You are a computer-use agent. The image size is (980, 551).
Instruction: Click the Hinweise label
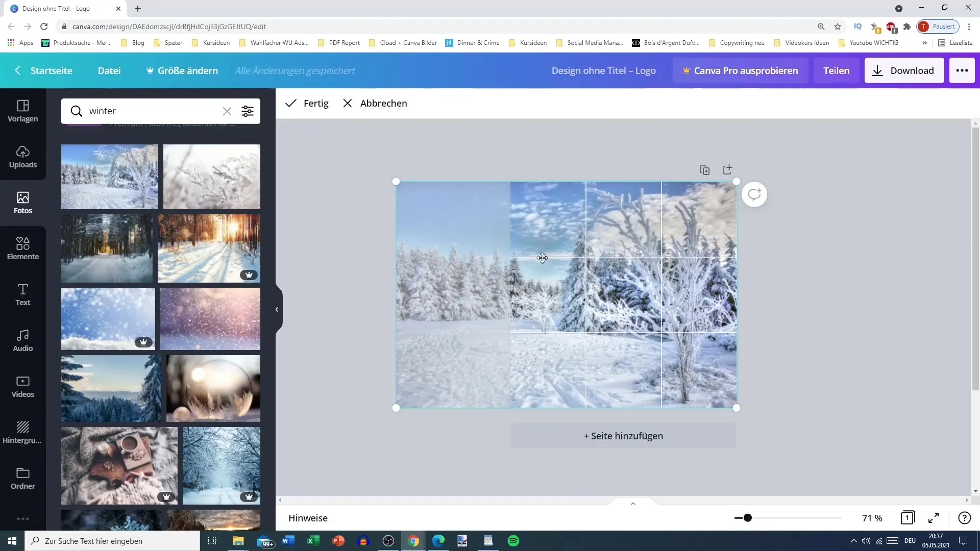point(308,518)
